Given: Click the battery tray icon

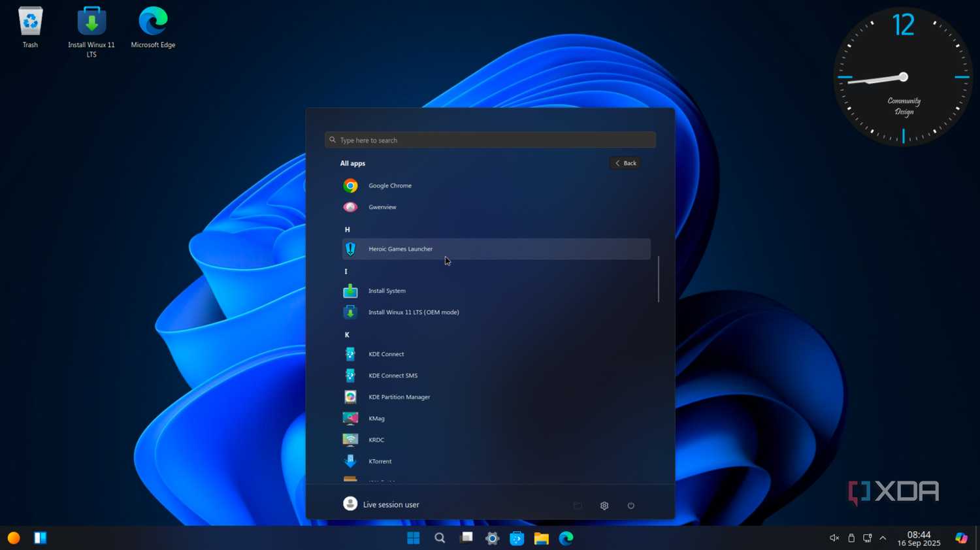Looking at the screenshot, I should (x=851, y=538).
